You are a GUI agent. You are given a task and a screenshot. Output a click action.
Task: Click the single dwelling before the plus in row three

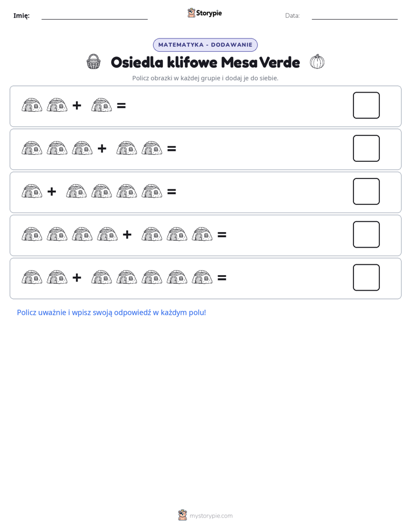[x=32, y=191]
